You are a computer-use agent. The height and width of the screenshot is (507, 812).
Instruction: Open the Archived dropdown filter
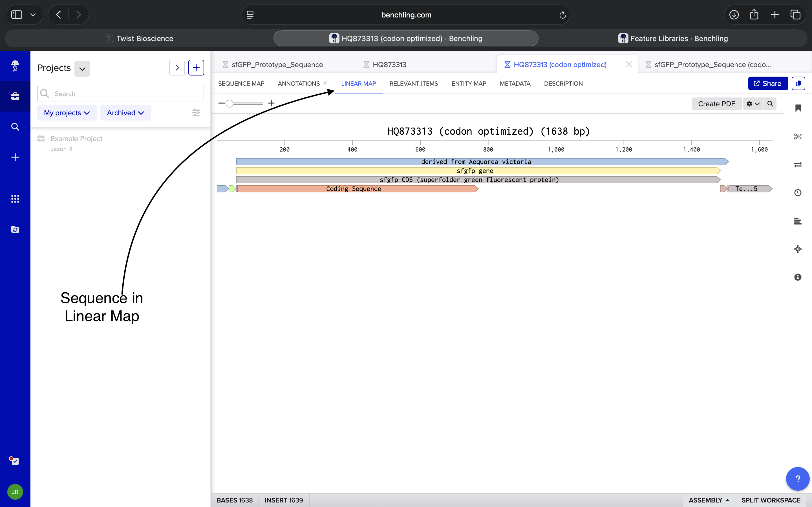pyautogui.click(x=125, y=112)
